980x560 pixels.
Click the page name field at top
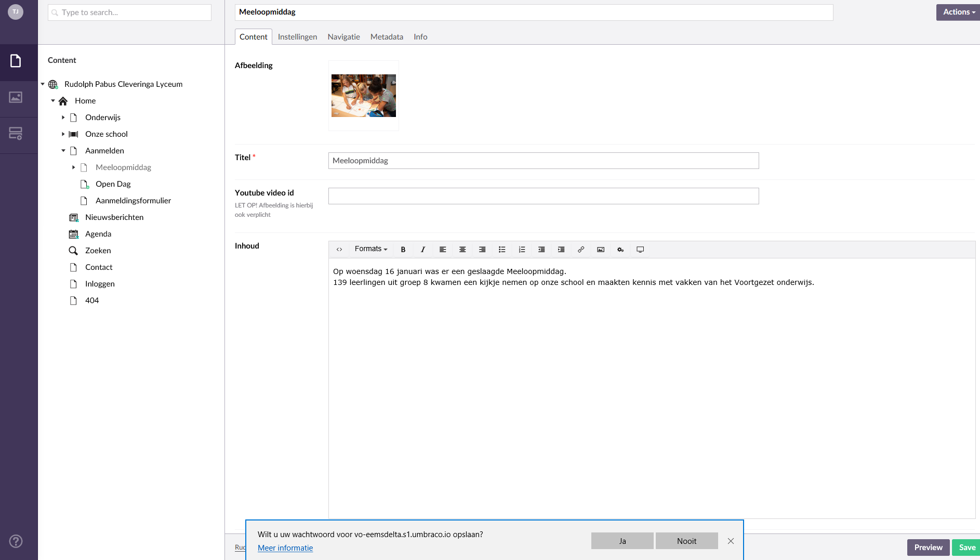pyautogui.click(x=534, y=12)
